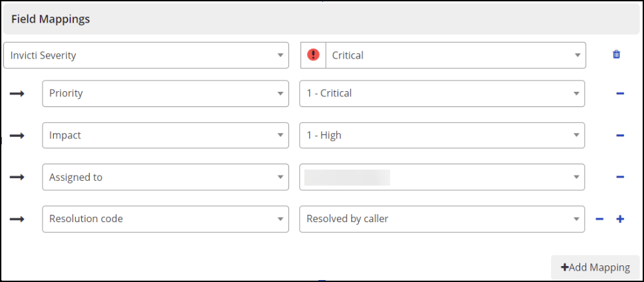Click the red Critical severity alert icon
The image size is (644, 282).
click(313, 55)
